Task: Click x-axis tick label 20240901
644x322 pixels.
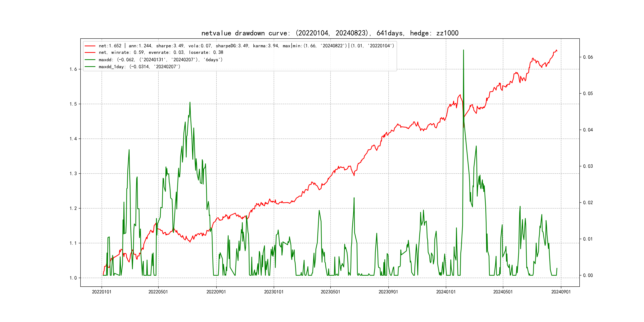Action: (561, 292)
